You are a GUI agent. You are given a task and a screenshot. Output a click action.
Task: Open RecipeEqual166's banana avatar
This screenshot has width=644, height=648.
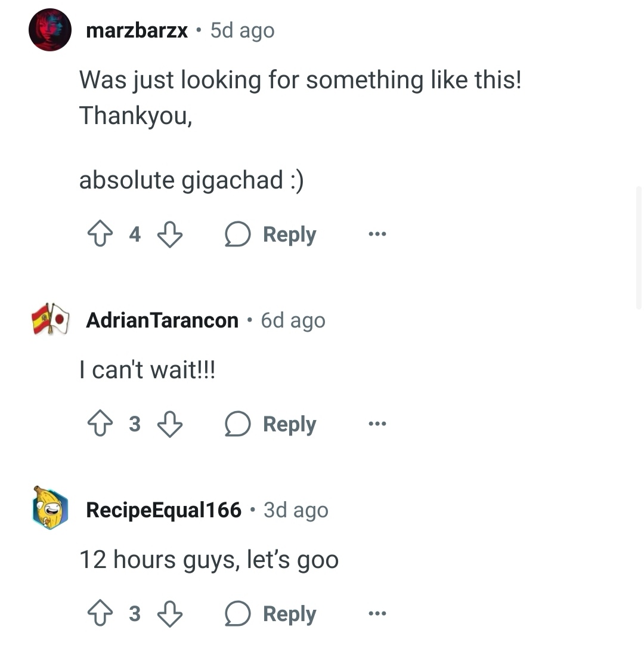[50, 508]
